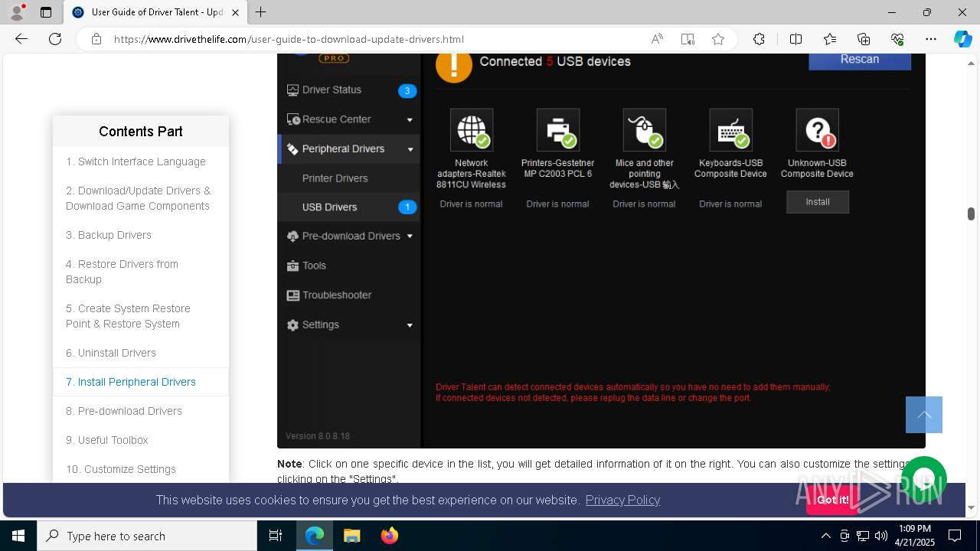Open the browser profile avatar
The image size is (980, 551).
(16, 12)
